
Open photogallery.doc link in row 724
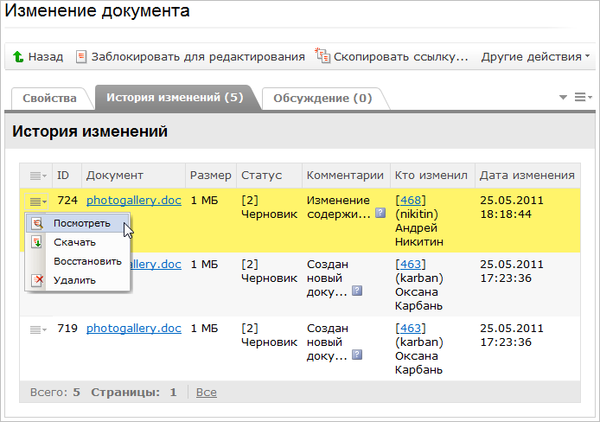133,200
